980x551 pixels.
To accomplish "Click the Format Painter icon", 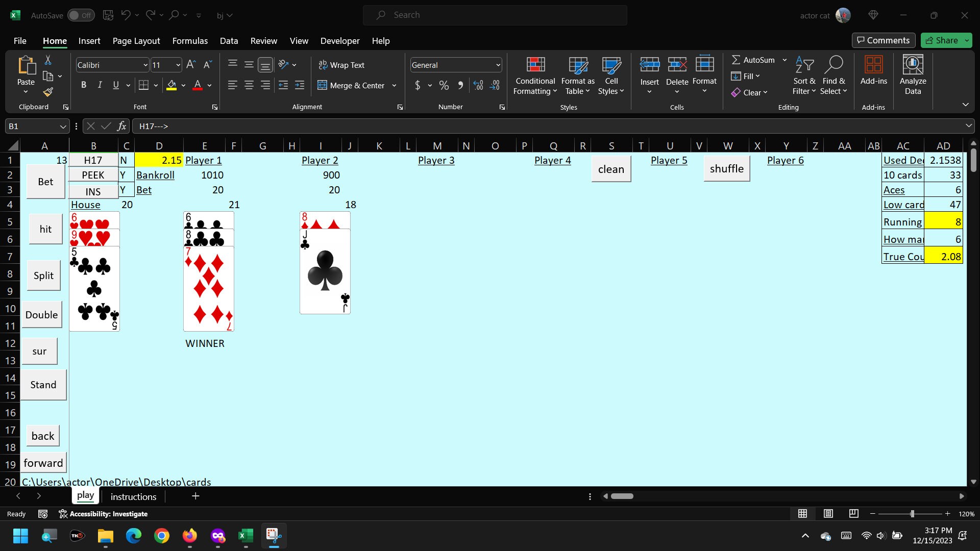I will click(x=47, y=92).
